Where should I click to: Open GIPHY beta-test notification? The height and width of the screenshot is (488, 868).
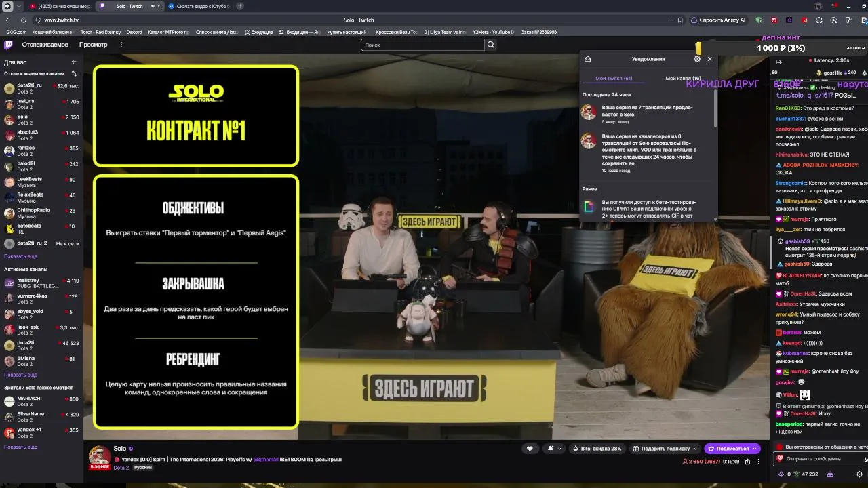648,207
